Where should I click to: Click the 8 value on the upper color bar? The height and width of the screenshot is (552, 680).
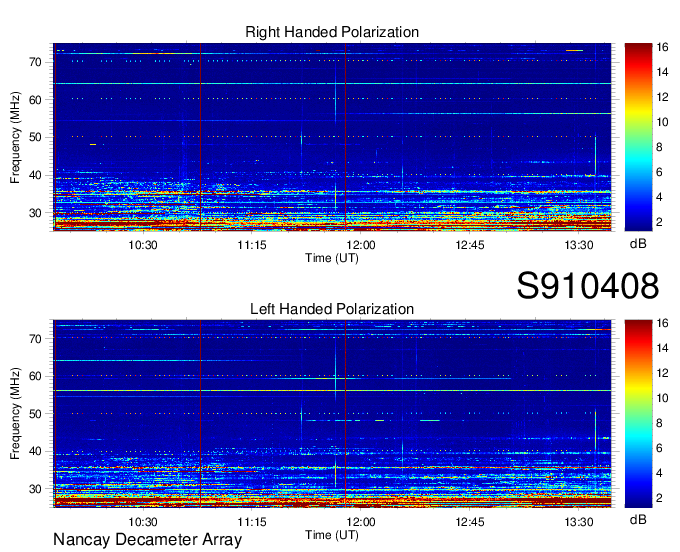click(659, 147)
